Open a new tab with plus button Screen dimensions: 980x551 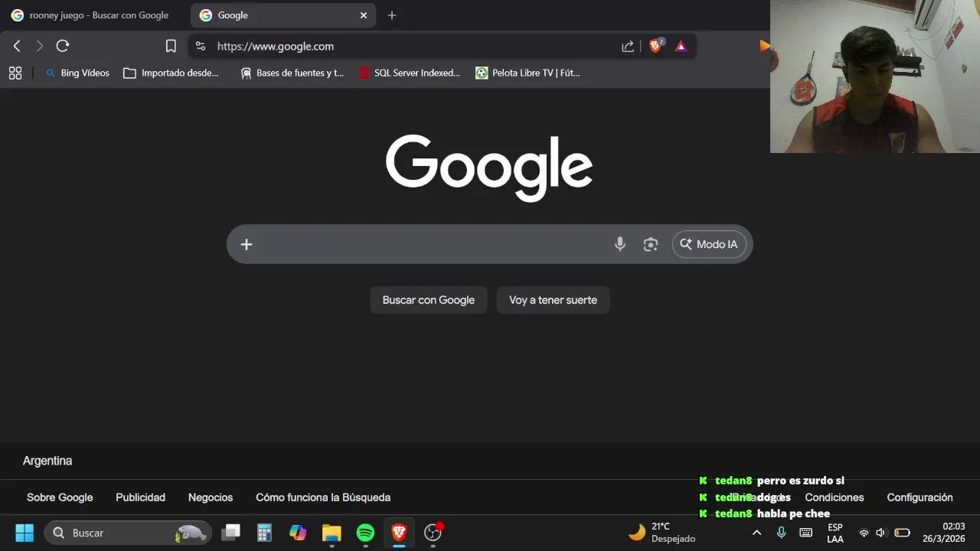[392, 15]
